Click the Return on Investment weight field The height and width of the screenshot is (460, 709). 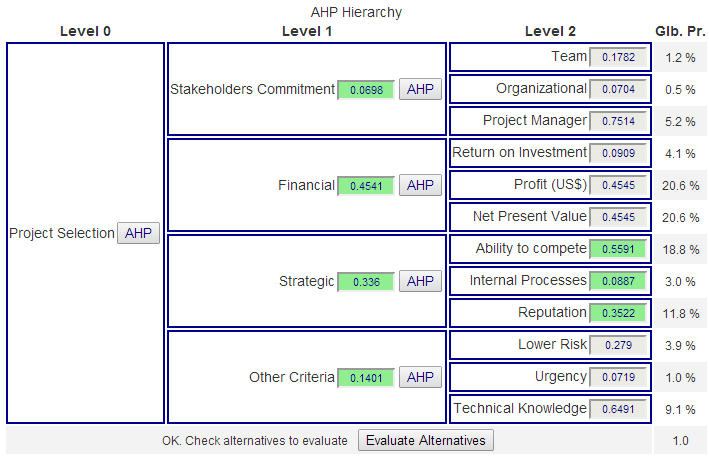click(x=618, y=153)
